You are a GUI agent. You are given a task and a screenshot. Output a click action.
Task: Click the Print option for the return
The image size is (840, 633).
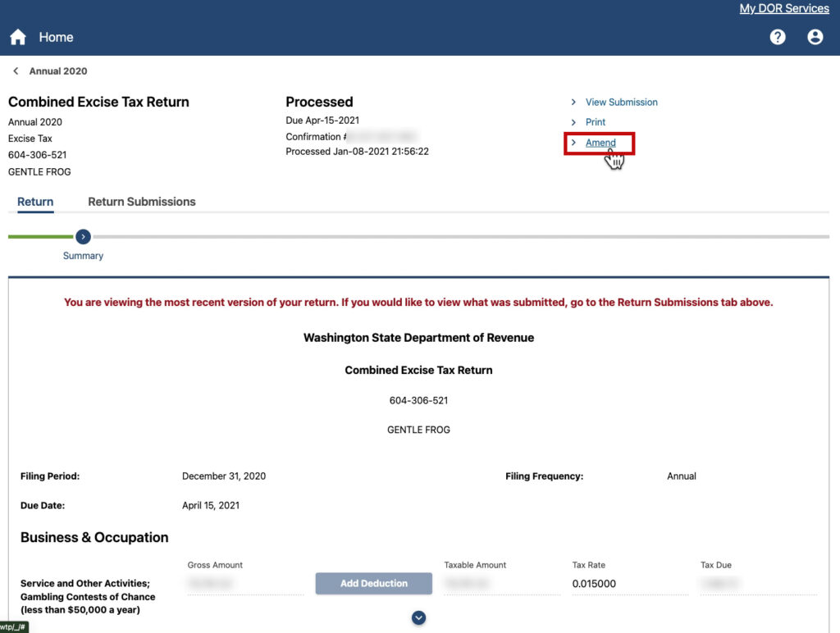(x=594, y=122)
